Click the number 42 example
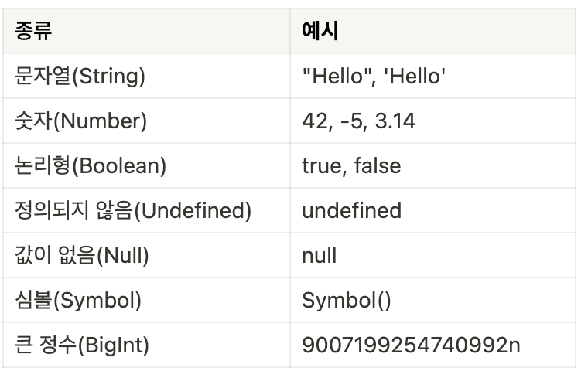This screenshot has width=588, height=388. 315,121
